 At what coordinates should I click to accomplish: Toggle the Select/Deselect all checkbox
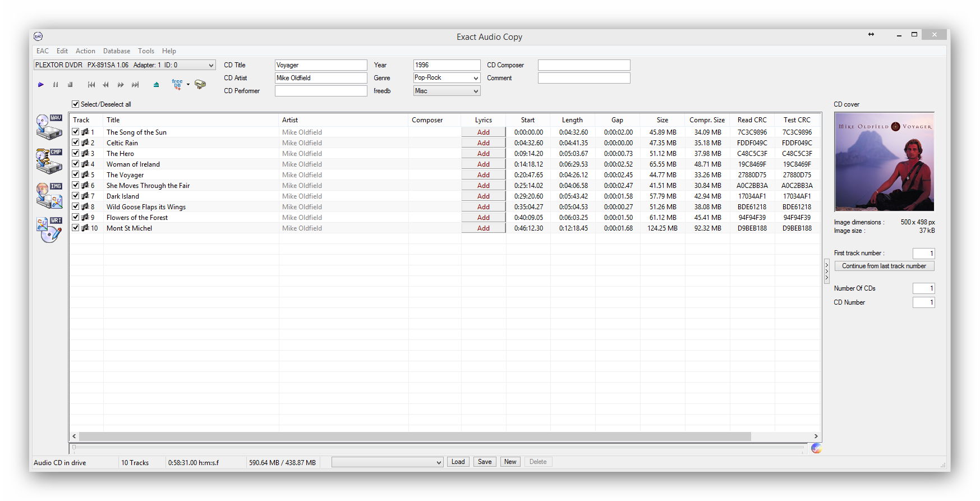pos(76,104)
